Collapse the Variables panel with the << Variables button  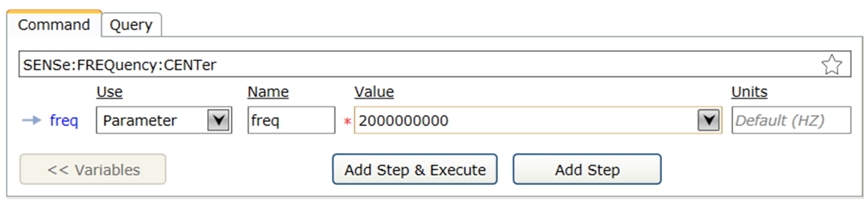click(x=93, y=170)
